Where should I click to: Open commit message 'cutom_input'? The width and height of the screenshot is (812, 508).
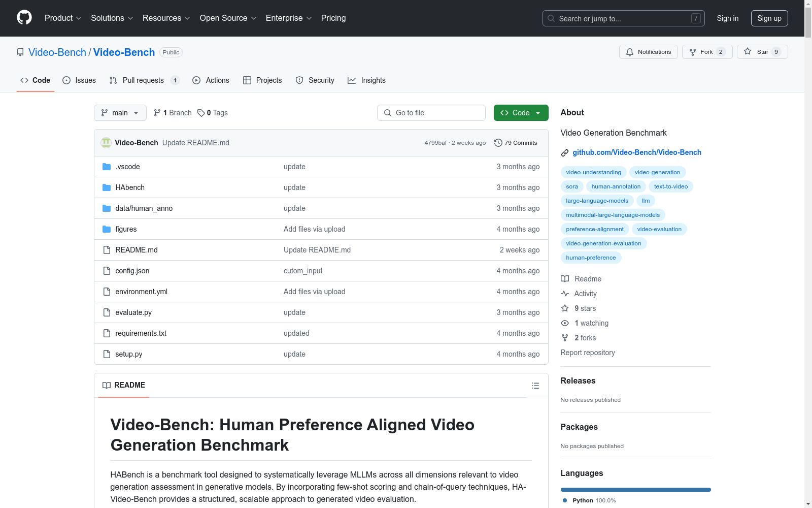(303, 271)
